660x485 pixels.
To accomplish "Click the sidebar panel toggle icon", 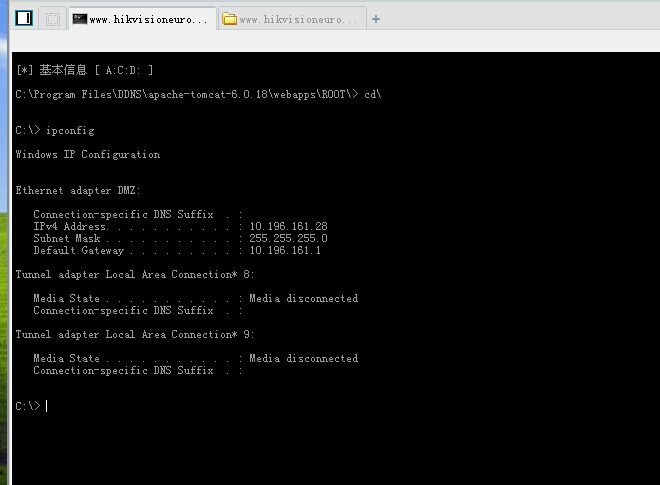I will tap(24, 18).
